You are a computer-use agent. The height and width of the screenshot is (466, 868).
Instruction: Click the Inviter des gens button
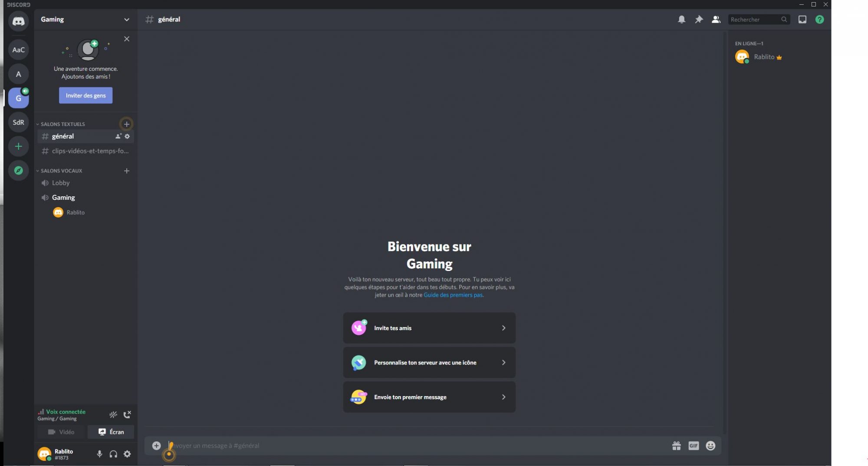(85, 96)
